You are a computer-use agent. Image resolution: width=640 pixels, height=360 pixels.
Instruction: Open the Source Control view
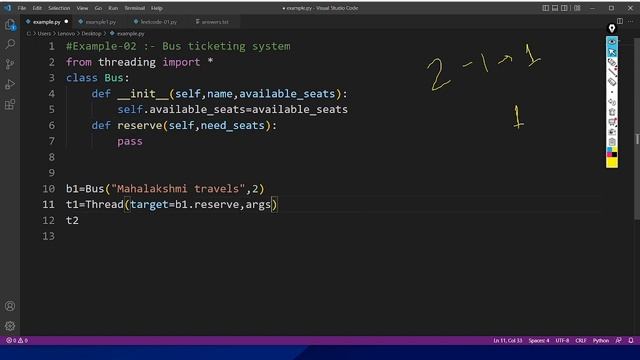10,64
